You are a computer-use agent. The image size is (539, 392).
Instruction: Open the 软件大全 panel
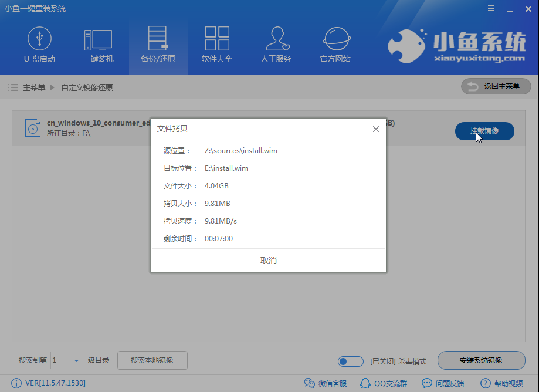(216, 44)
